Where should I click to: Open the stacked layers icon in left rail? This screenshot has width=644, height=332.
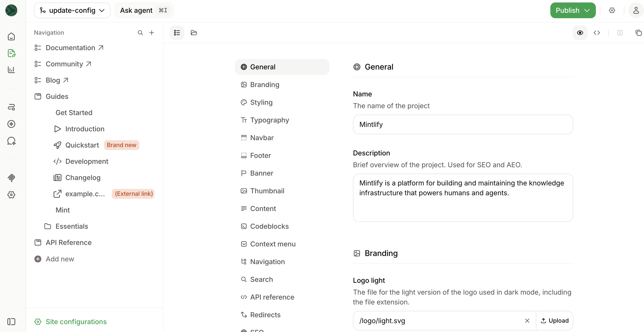[x=11, y=107]
